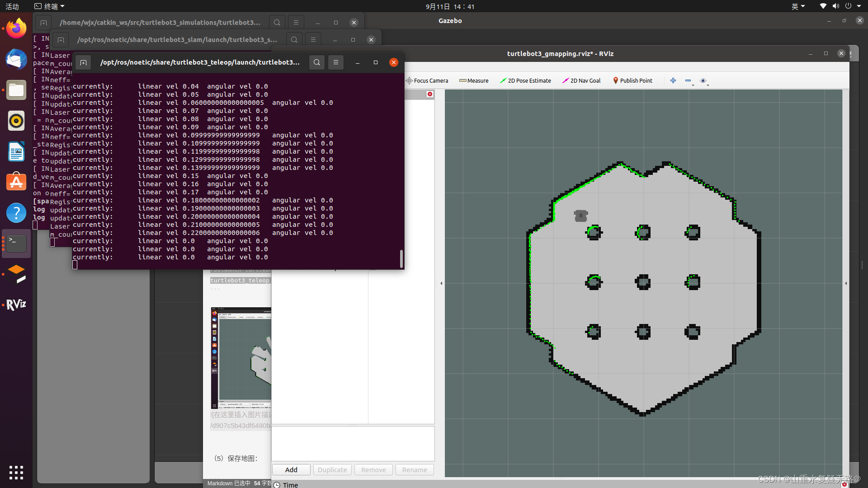
Task: Open new tab in teleop terminal
Action: [x=83, y=62]
